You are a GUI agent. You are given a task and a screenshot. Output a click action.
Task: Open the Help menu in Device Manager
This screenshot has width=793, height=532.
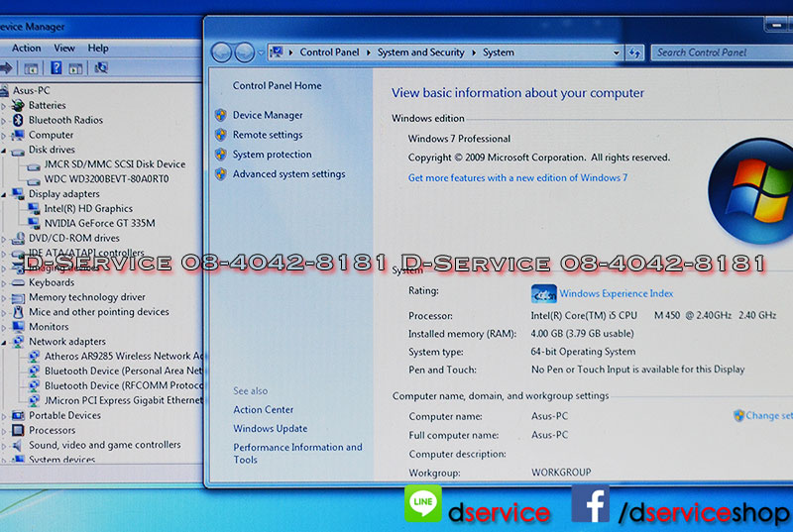[x=97, y=48]
